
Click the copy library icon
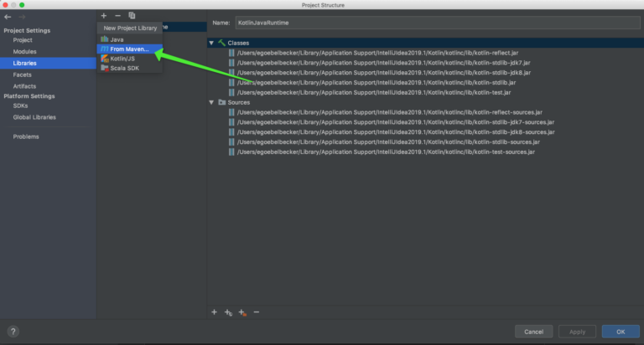pyautogui.click(x=132, y=16)
